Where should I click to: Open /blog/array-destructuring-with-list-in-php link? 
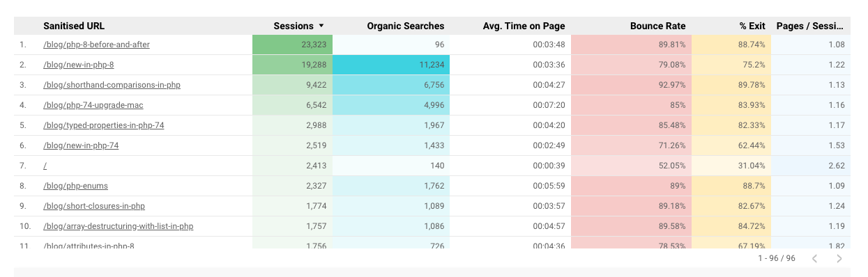[x=118, y=226]
